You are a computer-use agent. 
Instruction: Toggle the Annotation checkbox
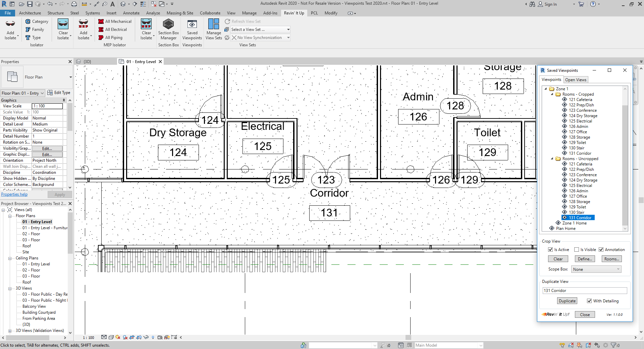[x=601, y=250]
